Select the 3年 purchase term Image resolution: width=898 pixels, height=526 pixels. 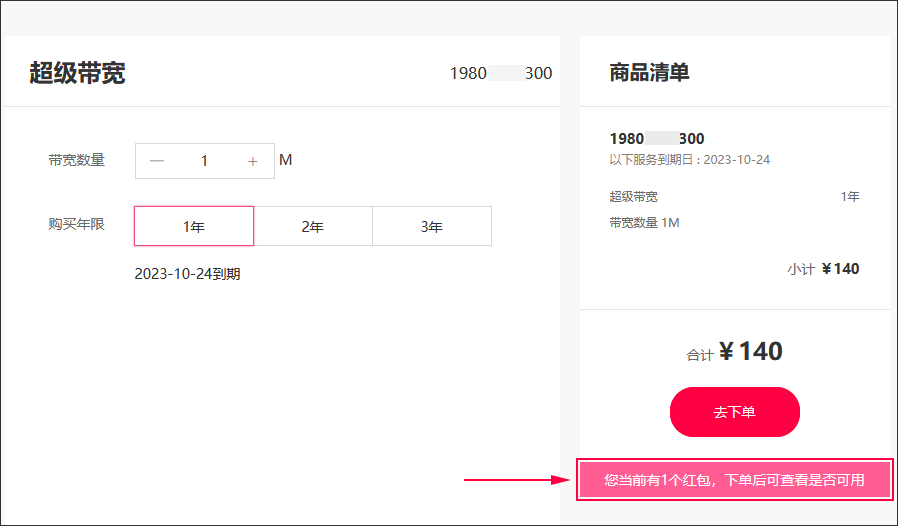point(432,226)
